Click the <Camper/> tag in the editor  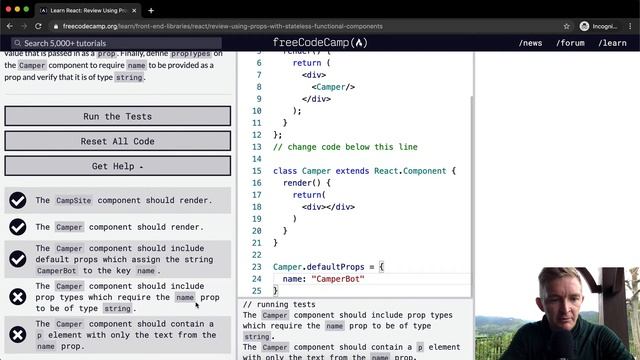(x=333, y=87)
